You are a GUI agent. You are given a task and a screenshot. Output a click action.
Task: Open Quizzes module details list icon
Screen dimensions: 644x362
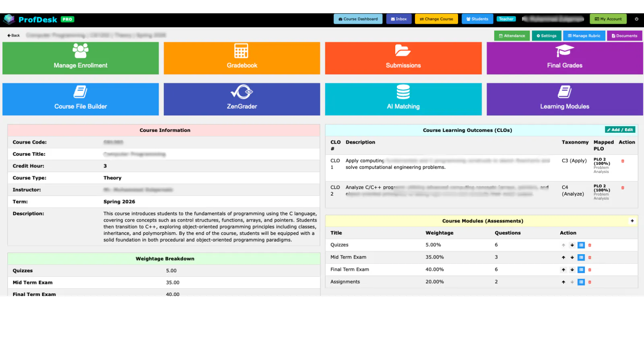point(581,245)
